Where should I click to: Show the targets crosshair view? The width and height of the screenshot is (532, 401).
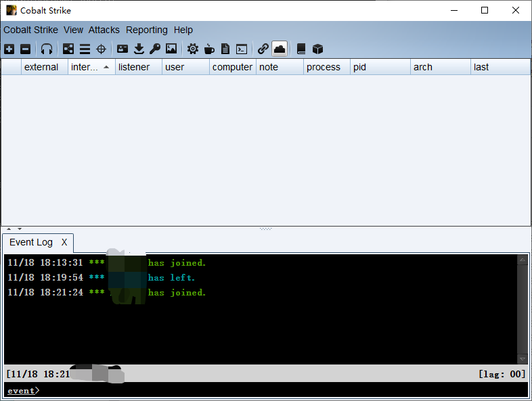pos(102,49)
